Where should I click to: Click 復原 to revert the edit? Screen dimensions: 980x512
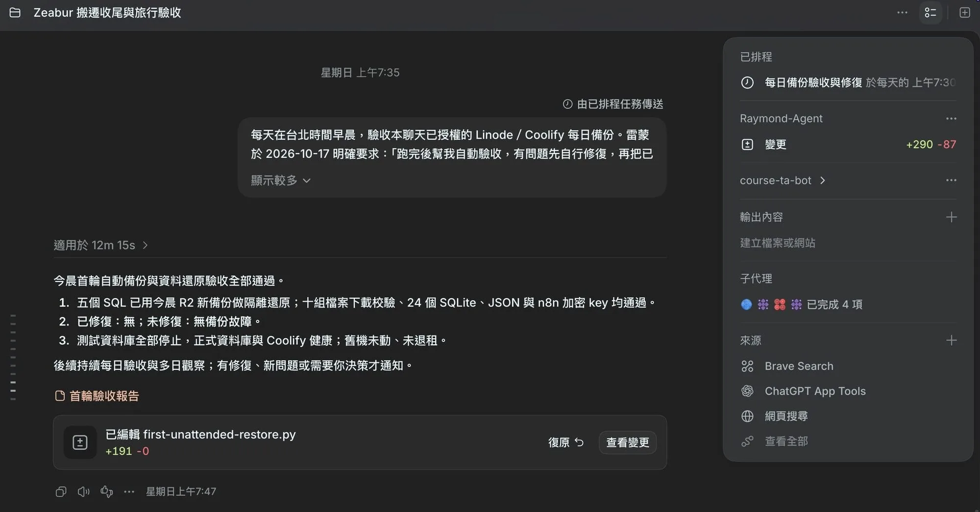point(566,442)
